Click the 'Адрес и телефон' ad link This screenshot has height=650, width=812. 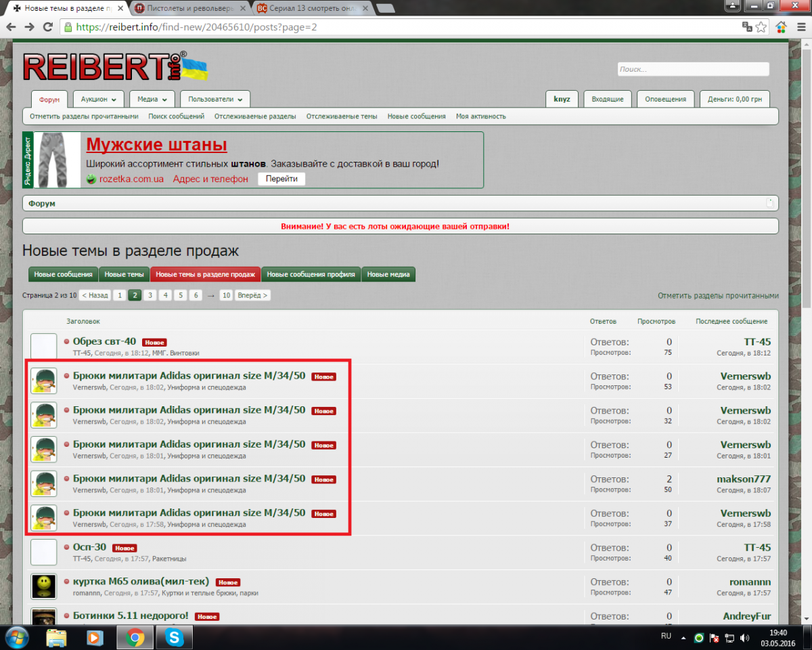coord(210,179)
